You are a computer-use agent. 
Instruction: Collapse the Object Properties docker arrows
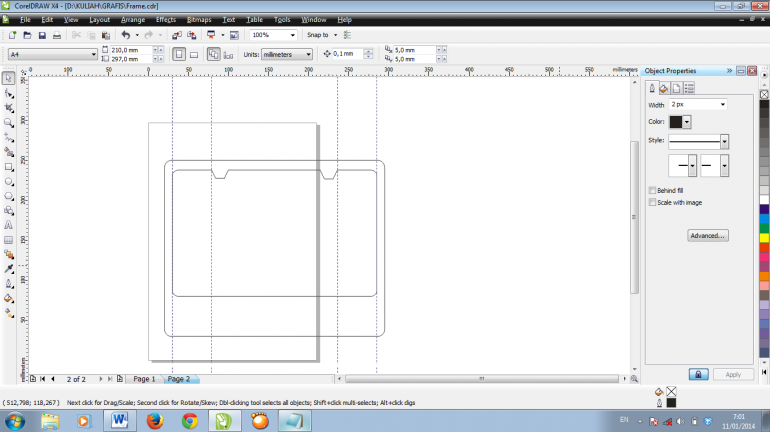click(729, 71)
